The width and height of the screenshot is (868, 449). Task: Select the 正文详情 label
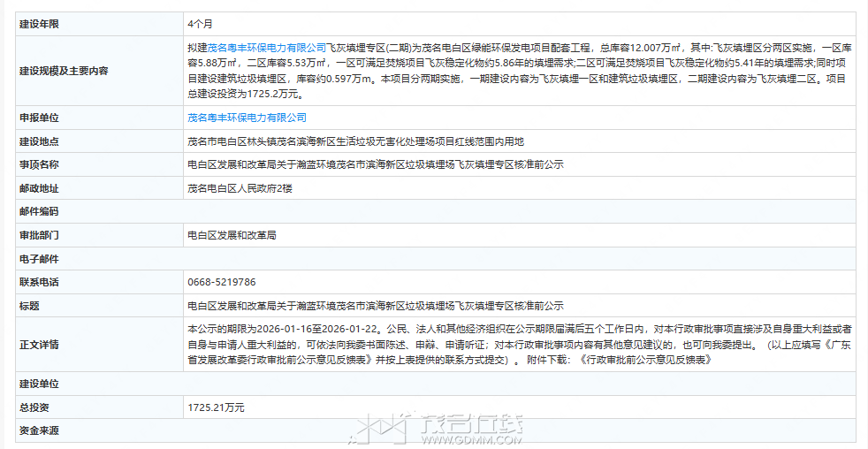coord(39,345)
